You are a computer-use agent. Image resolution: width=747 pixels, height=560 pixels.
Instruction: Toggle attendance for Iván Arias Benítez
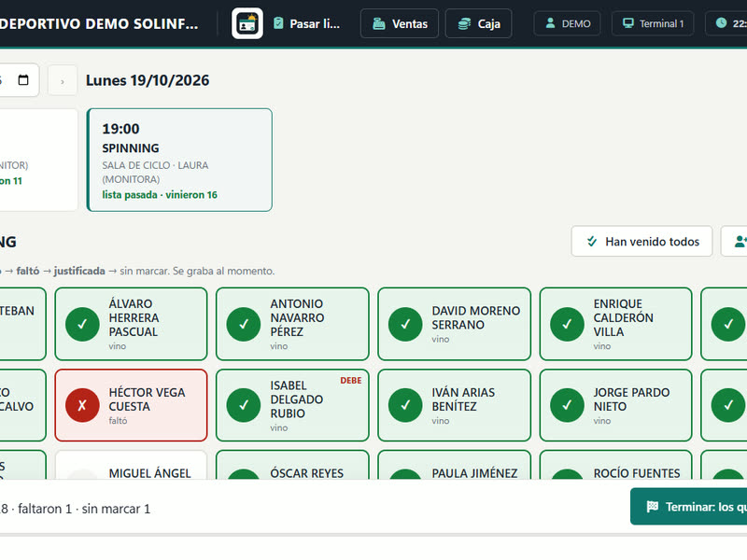tap(454, 405)
